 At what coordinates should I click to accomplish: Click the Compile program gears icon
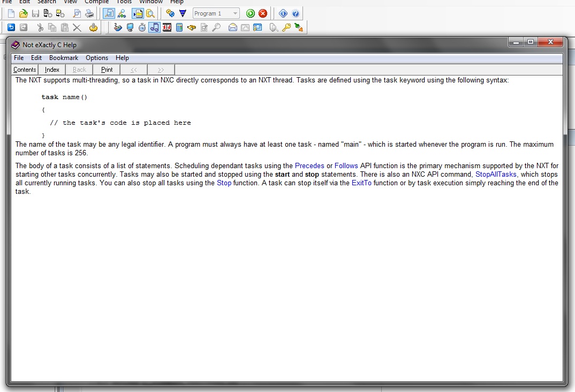point(170,13)
